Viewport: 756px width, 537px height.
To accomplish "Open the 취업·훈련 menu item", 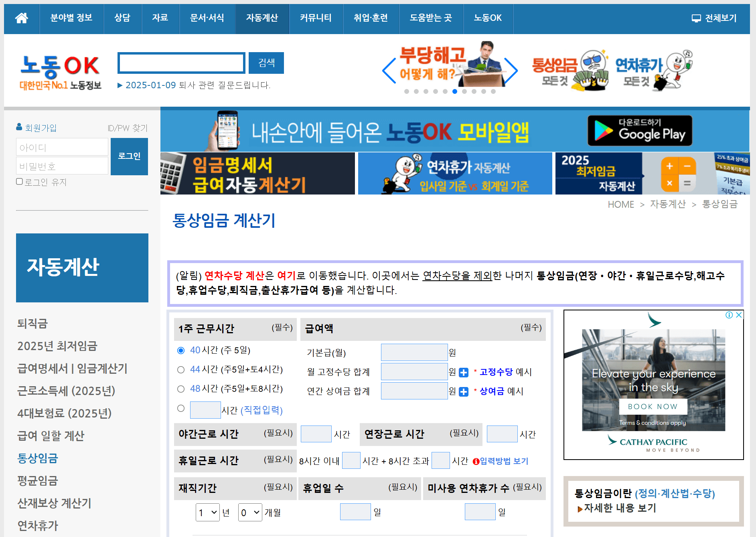I will click(371, 18).
